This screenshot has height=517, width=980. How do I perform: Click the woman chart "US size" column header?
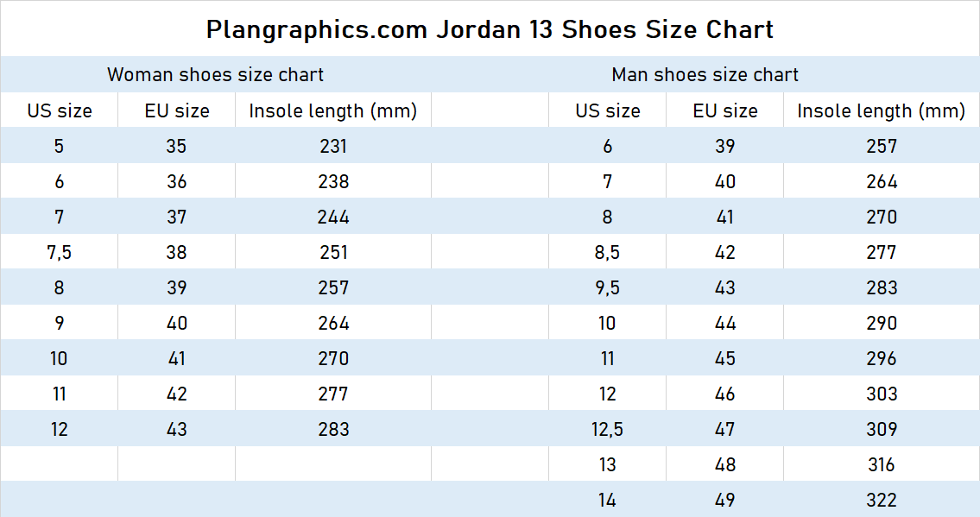pyautogui.click(x=59, y=110)
